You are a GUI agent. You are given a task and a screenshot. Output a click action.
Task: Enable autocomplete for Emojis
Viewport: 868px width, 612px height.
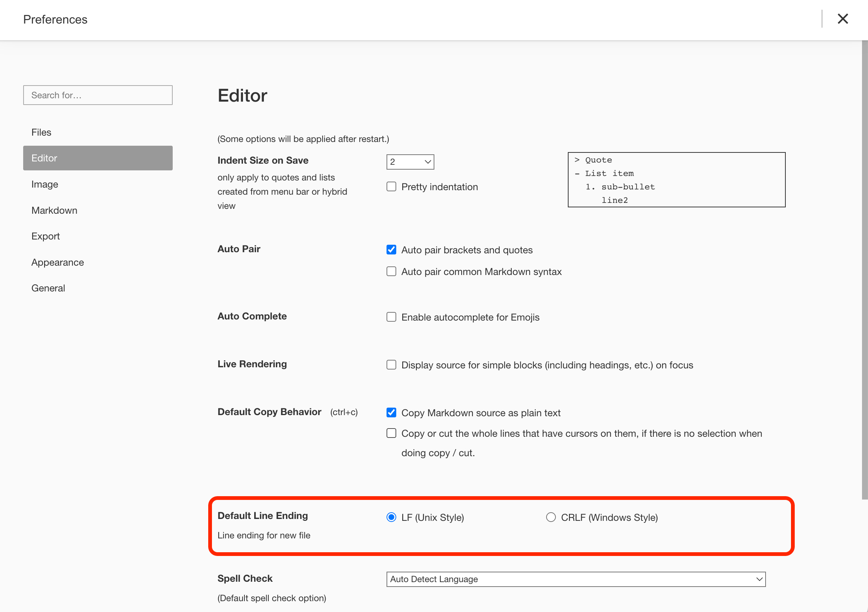tap(391, 317)
